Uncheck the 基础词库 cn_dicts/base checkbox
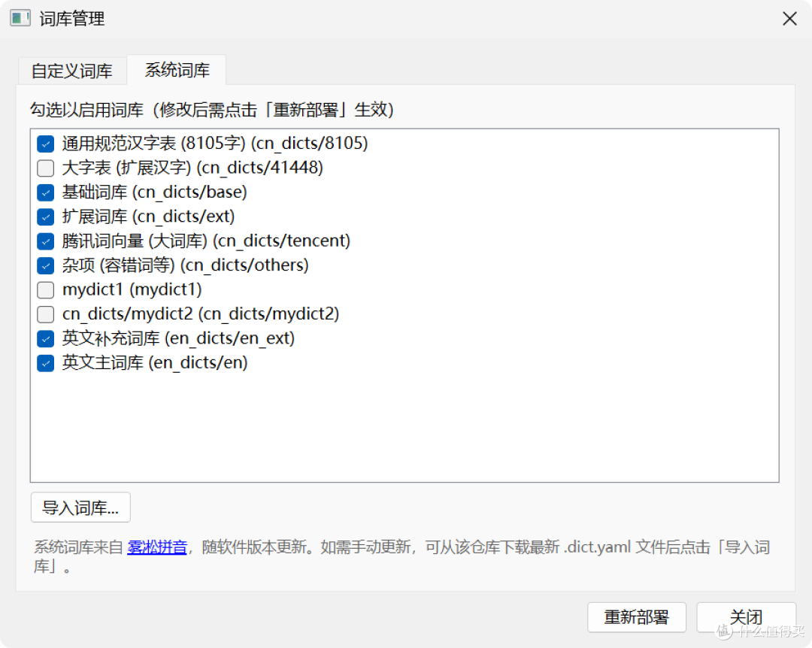This screenshot has width=812, height=648. [46, 192]
